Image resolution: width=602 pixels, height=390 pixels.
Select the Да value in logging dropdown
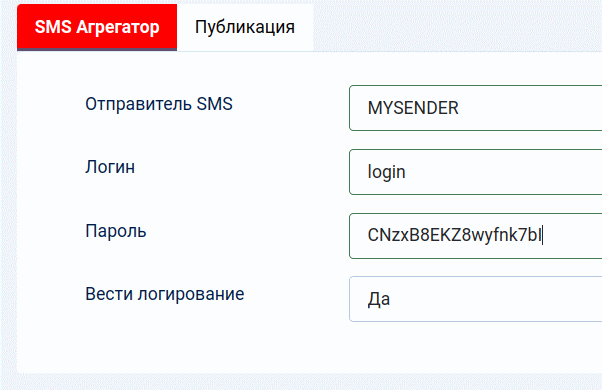click(x=379, y=299)
